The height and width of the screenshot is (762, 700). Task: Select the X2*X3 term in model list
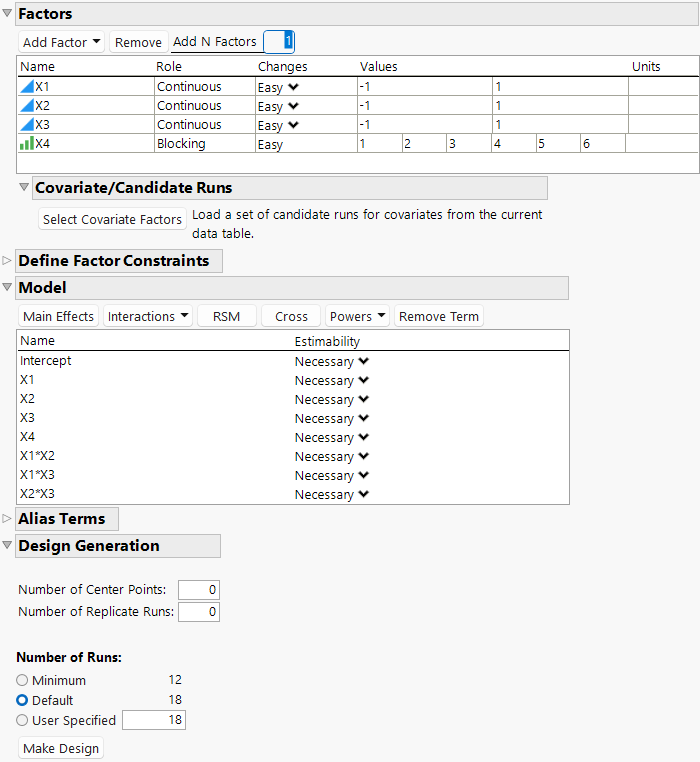coord(38,494)
